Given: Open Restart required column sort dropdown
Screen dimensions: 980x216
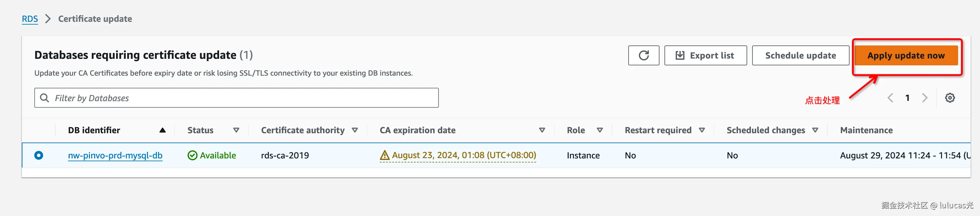Looking at the screenshot, I should coord(702,130).
